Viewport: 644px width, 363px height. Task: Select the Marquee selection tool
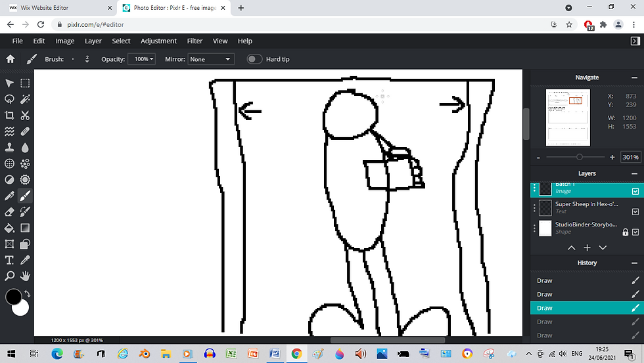tap(25, 83)
